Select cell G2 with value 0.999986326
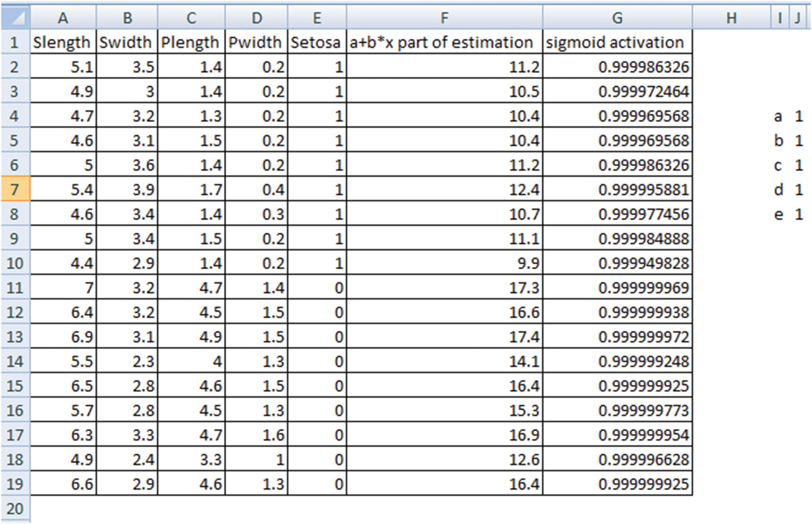This screenshot has width=812, height=524. (x=617, y=67)
